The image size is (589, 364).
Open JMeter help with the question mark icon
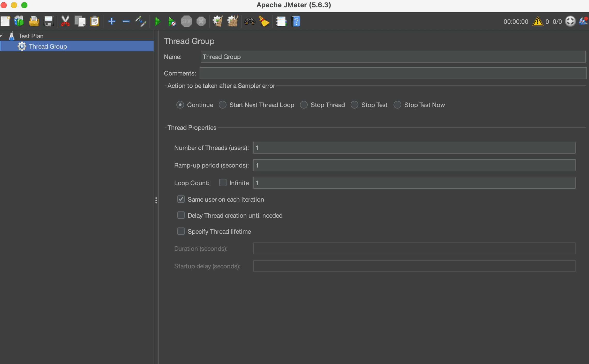[x=296, y=21]
